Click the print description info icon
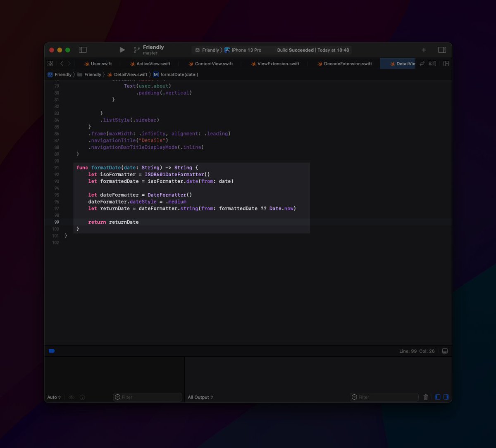Screen dimensions: 496x448 [82, 397]
